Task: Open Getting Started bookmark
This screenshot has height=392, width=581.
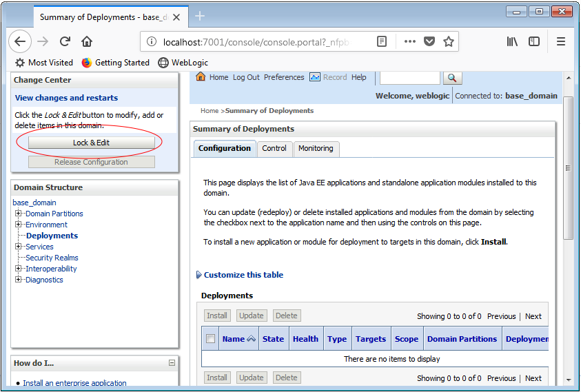Action: [116, 63]
